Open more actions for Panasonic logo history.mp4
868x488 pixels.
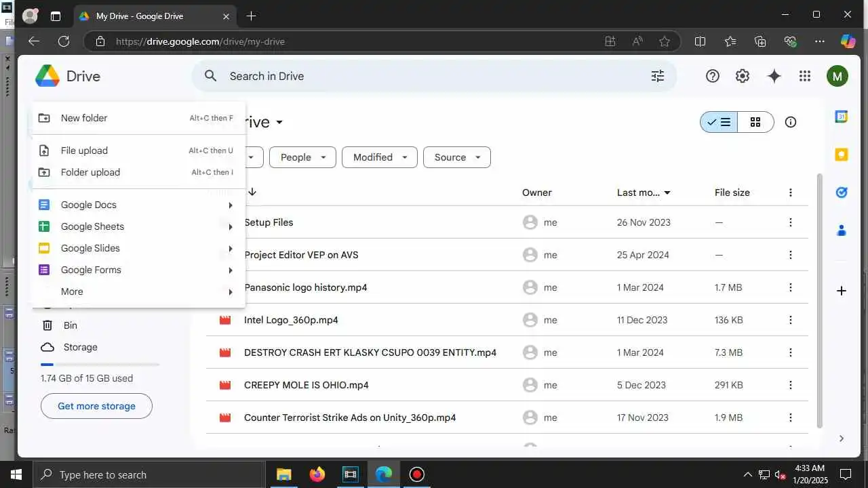(790, 287)
